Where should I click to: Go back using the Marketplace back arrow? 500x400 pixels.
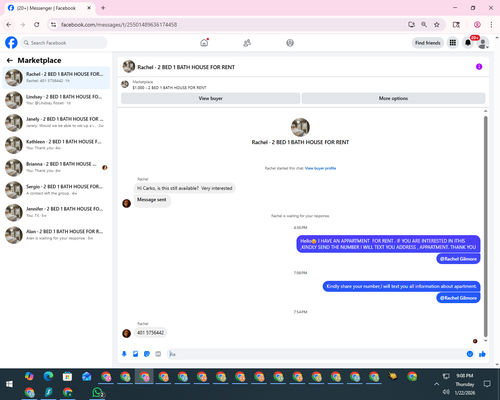(10, 60)
